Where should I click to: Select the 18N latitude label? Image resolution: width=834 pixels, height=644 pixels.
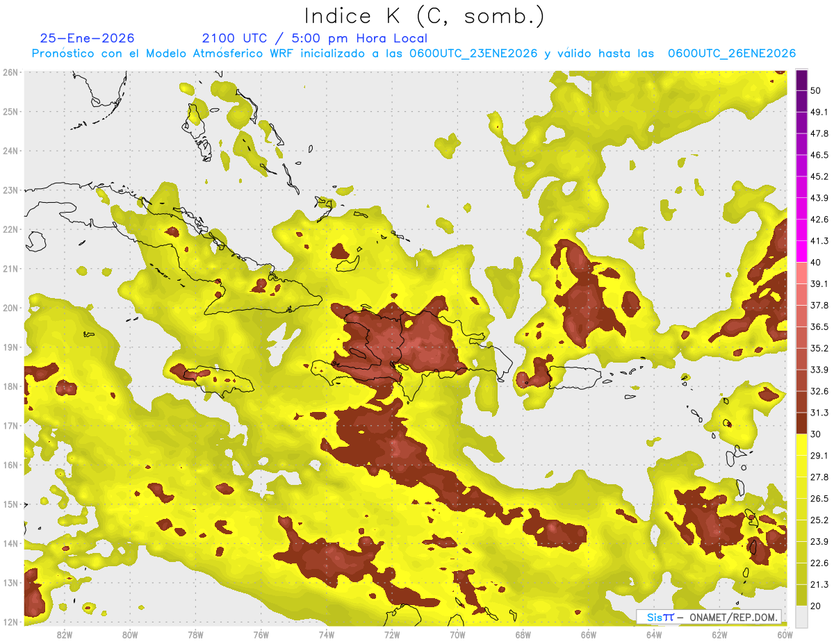[10, 386]
